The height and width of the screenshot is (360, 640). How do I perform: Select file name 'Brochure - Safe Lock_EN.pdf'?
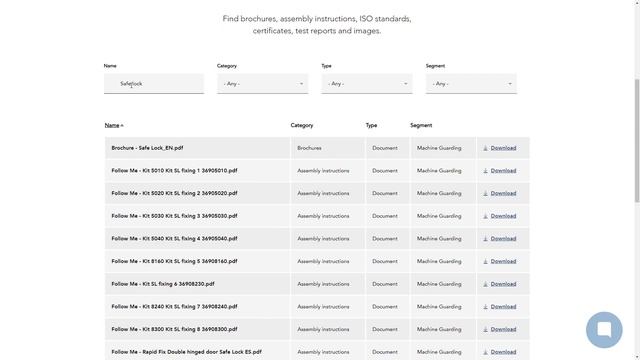(147, 148)
